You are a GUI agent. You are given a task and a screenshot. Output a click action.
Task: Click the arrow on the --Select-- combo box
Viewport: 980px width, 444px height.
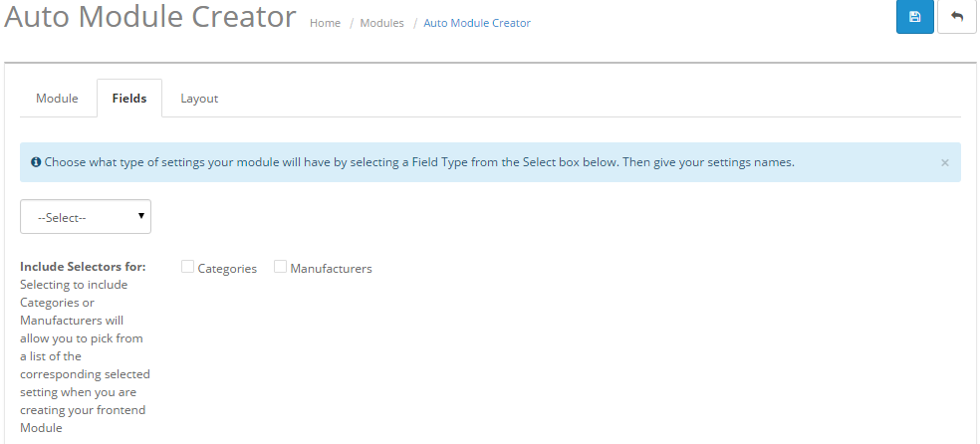(x=141, y=215)
